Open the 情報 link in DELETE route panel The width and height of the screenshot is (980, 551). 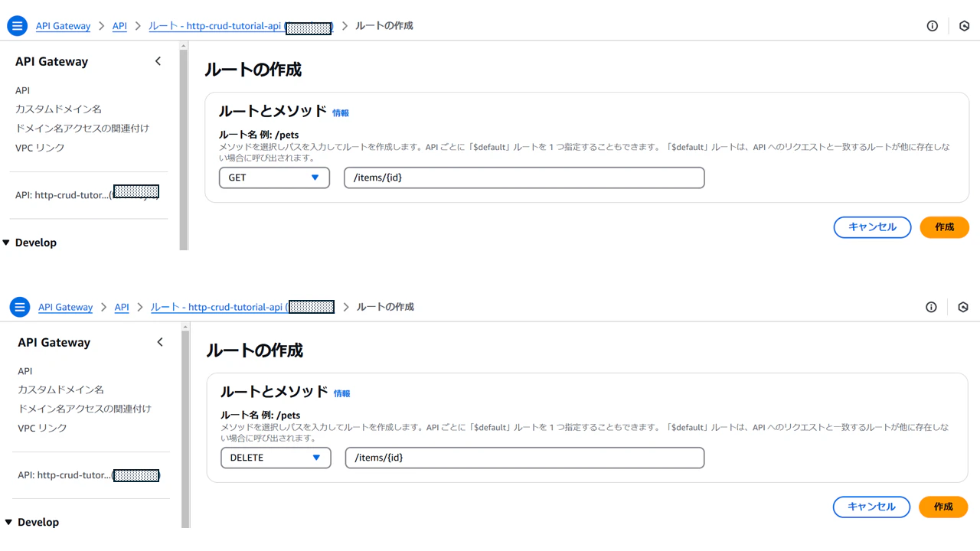342,393
